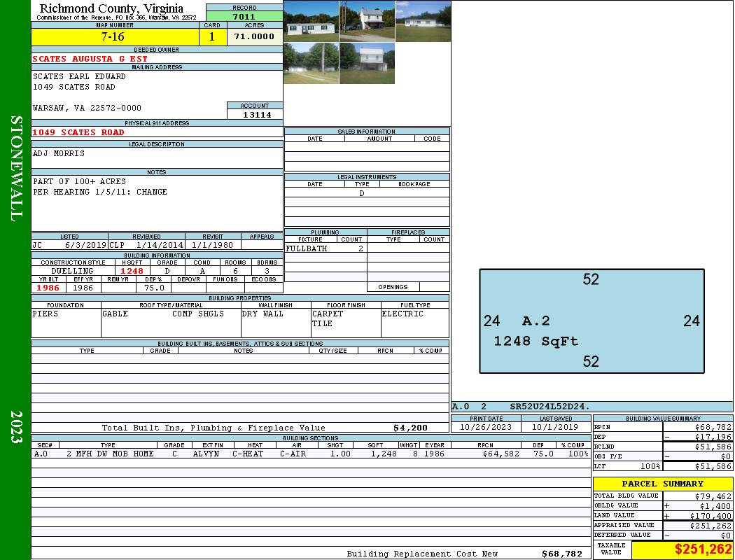This screenshot has height=560, width=735.
Task: Click the OBLDG value $1,400
Action: pos(715,506)
